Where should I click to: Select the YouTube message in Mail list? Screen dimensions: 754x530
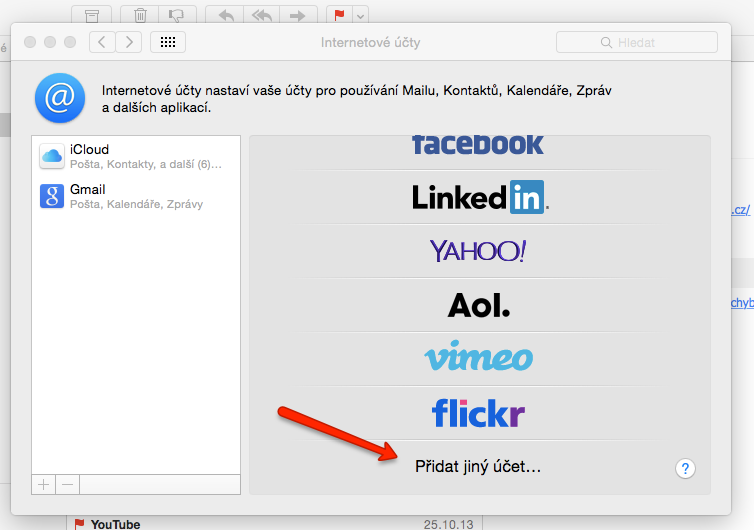coord(274,524)
